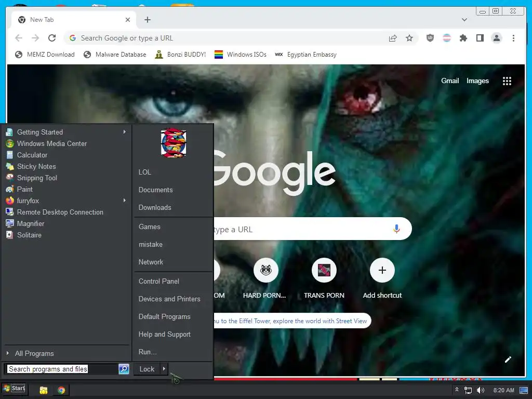This screenshot has width=532, height=399.
Task: Open the Bonzi BUDDY! bookmark
Action: [180, 55]
